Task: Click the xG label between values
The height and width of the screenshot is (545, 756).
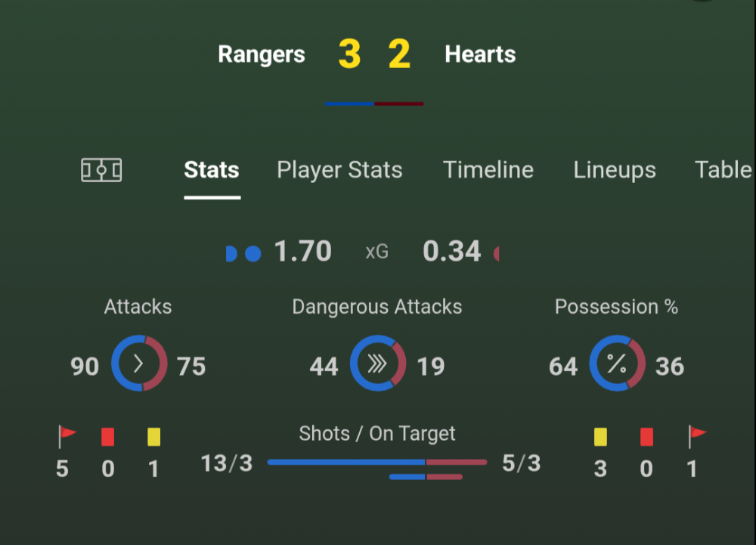Action: [377, 252]
